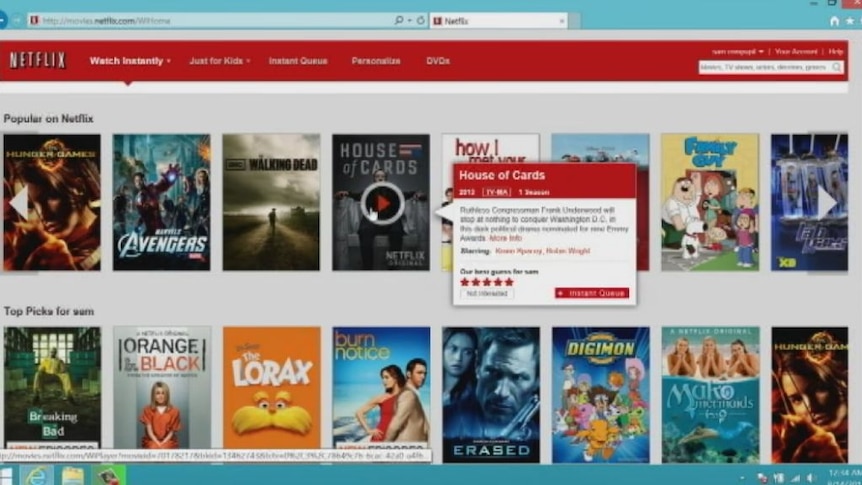Open The Hunger Games in Popular row
Viewport: 862px width, 485px height.
pos(52,202)
